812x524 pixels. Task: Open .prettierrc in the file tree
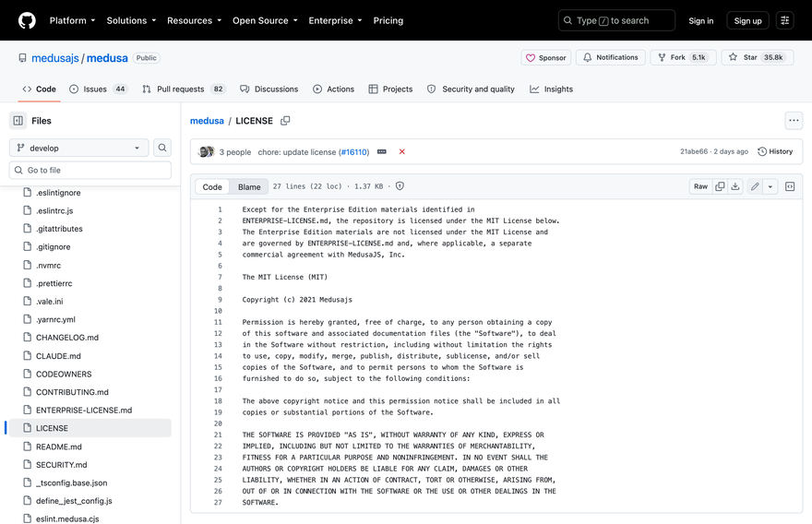(54, 283)
